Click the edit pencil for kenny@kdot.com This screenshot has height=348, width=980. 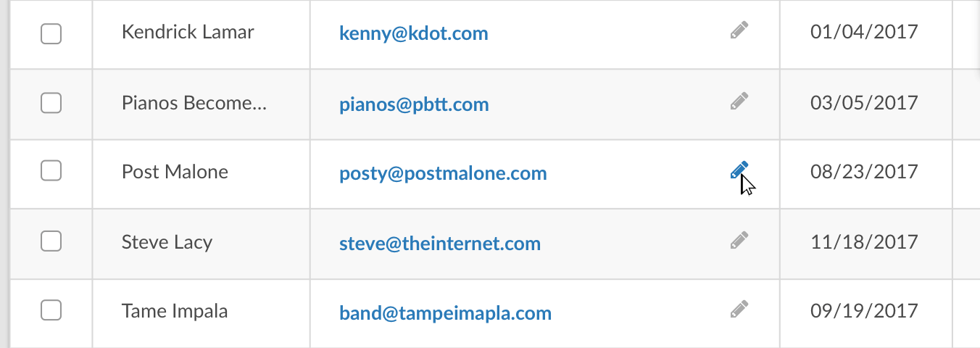(x=739, y=30)
